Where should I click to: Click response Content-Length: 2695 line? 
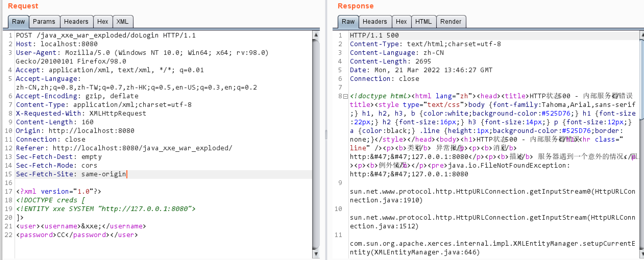pos(391,61)
